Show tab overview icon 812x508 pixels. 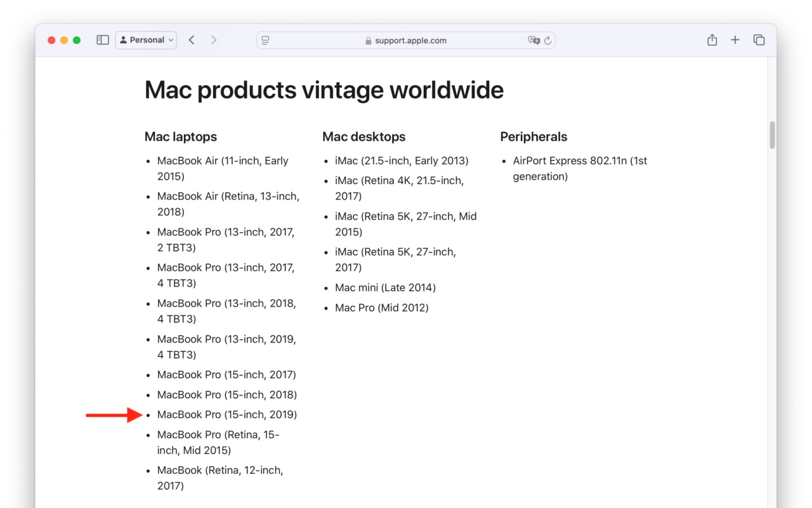[x=759, y=40]
